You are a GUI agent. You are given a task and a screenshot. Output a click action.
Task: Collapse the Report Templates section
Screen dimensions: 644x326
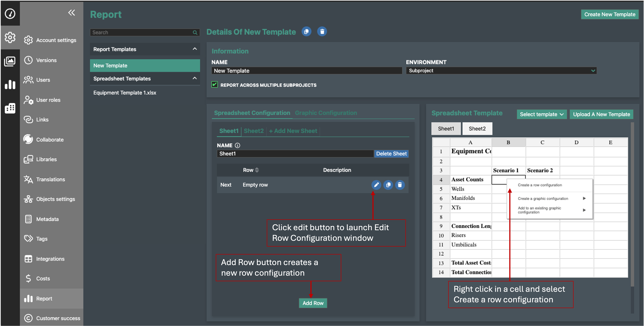(x=195, y=49)
